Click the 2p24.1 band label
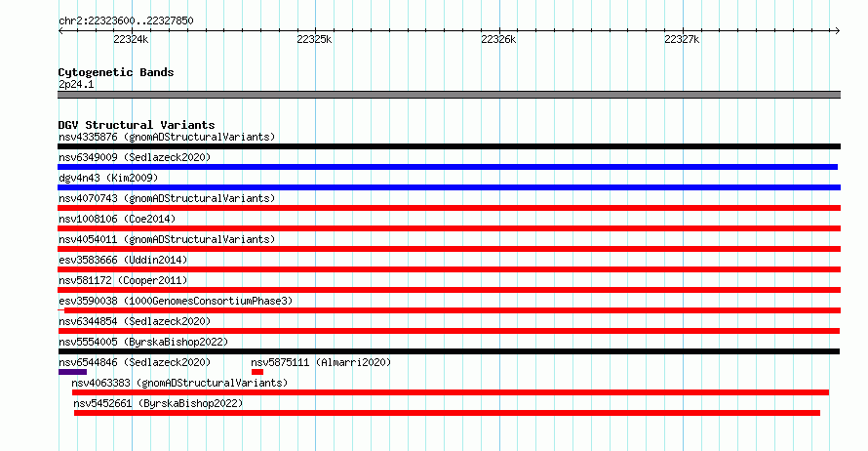This screenshot has width=868, height=451. (x=76, y=84)
